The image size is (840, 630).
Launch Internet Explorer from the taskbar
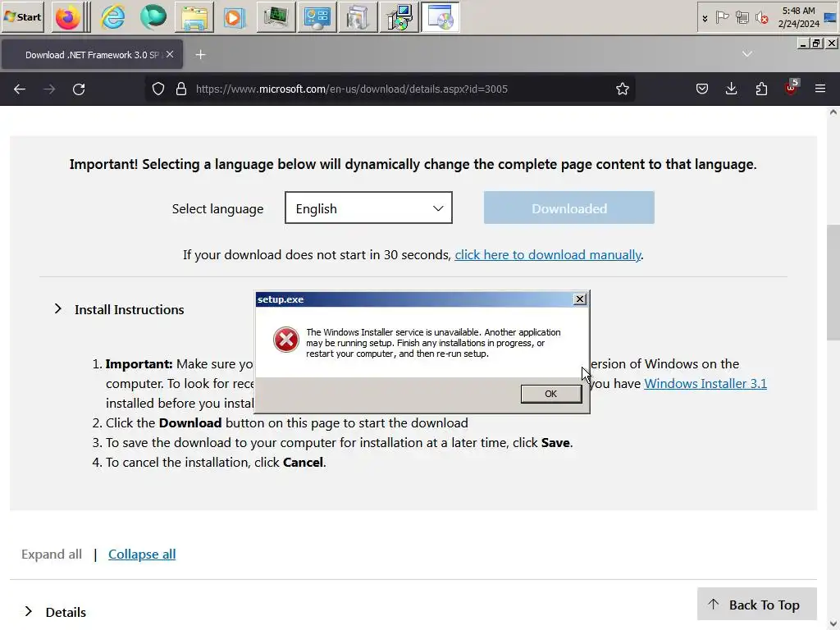tap(113, 17)
